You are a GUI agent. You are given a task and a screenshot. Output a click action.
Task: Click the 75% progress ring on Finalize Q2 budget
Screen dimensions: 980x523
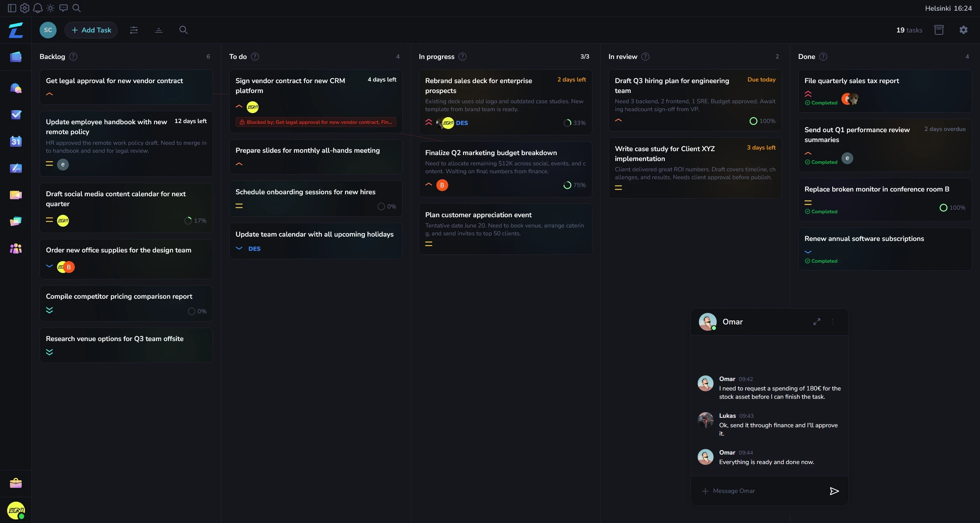(567, 185)
